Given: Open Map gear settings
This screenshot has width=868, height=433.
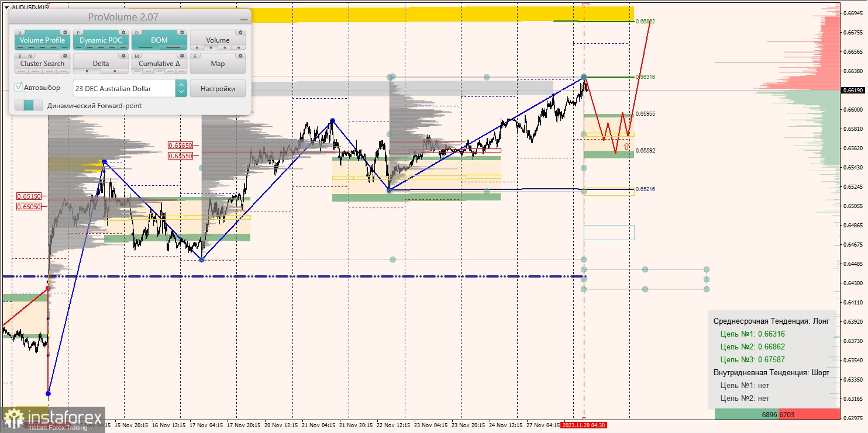Looking at the screenshot, I should [x=240, y=56].
